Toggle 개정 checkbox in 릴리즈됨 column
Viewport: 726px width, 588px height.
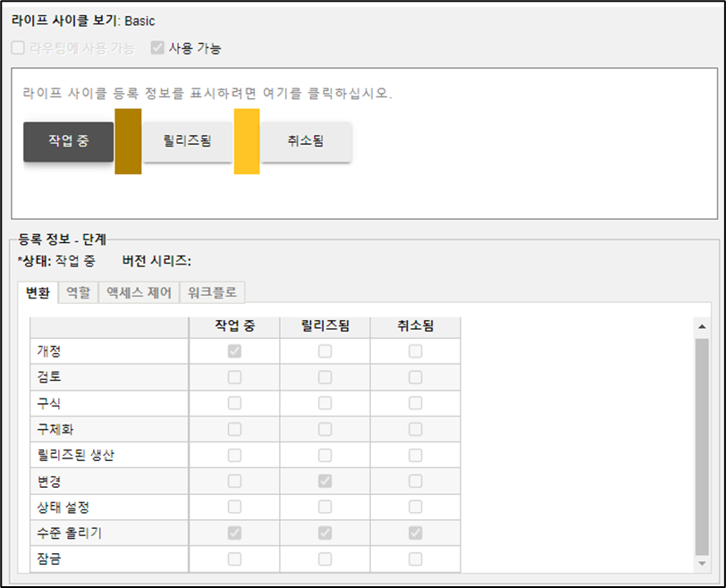[325, 351]
